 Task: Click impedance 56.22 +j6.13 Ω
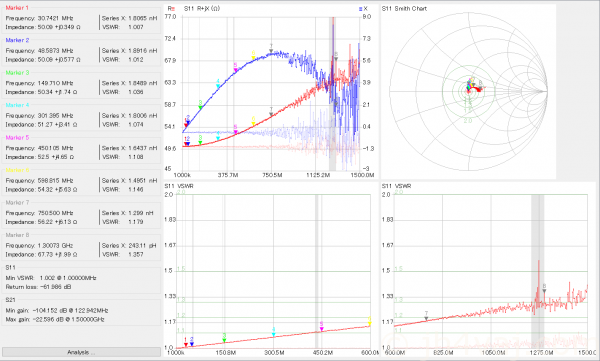[57, 222]
